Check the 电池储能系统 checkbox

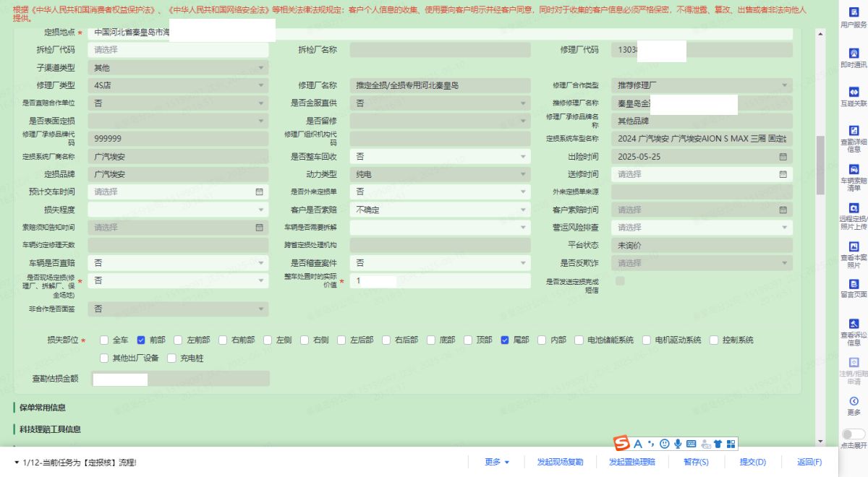pos(580,340)
